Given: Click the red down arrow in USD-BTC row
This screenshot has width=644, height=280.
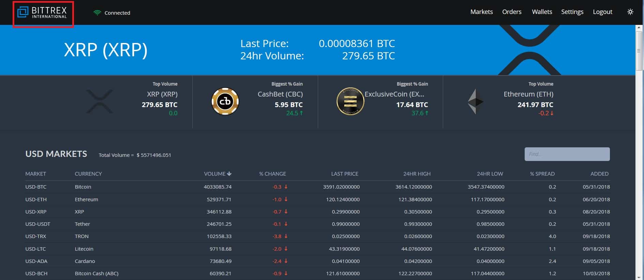Looking at the screenshot, I should pos(286,187).
